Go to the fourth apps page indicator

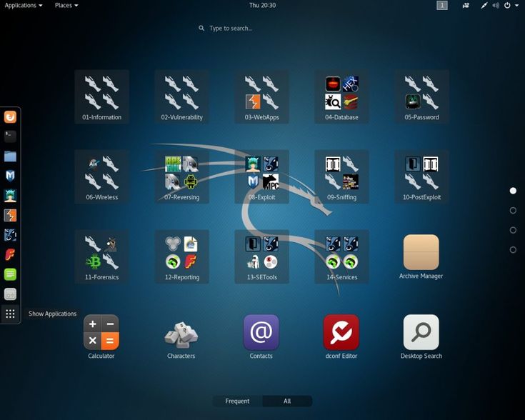(x=513, y=250)
